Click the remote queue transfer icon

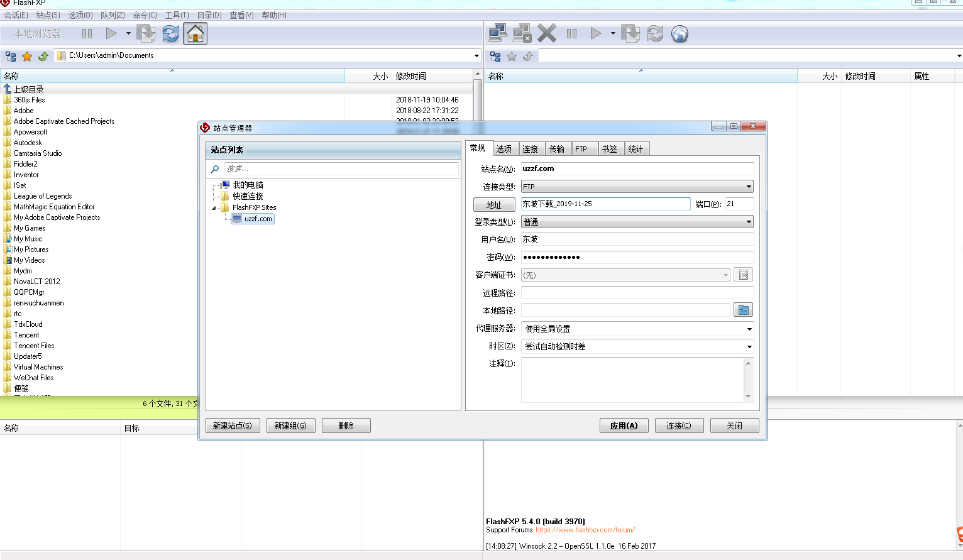tap(630, 33)
